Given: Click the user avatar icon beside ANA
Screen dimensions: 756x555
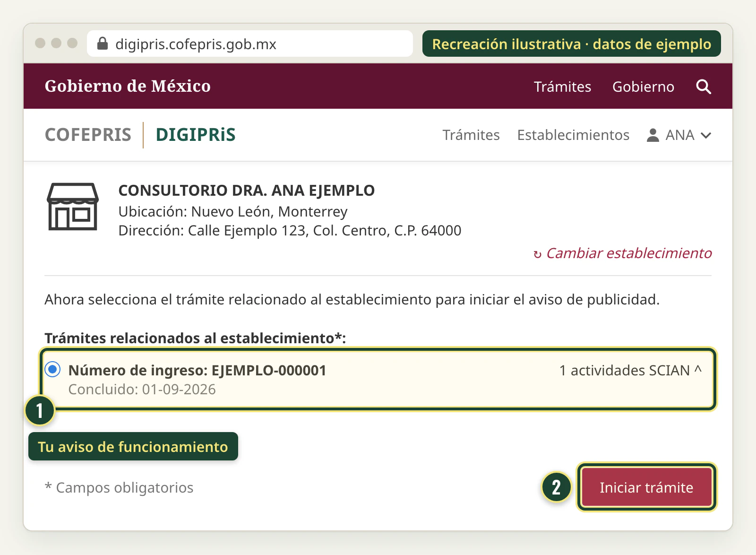Looking at the screenshot, I should click(653, 135).
